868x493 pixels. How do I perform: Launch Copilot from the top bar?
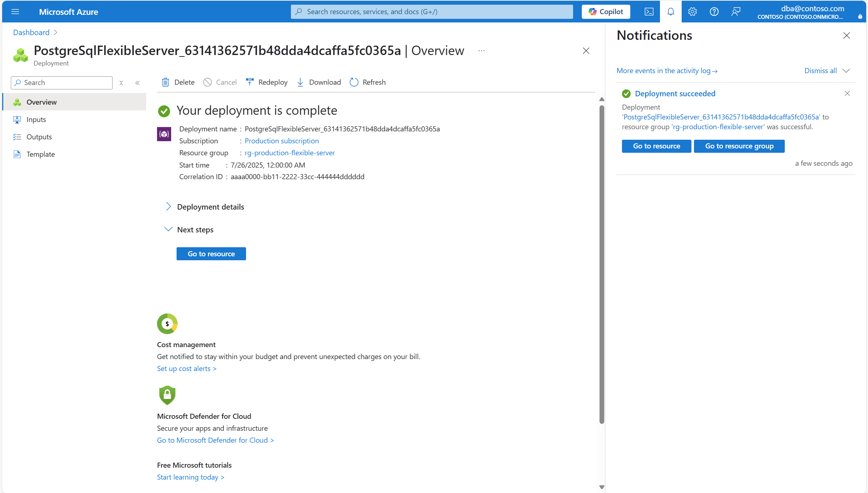tap(606, 12)
